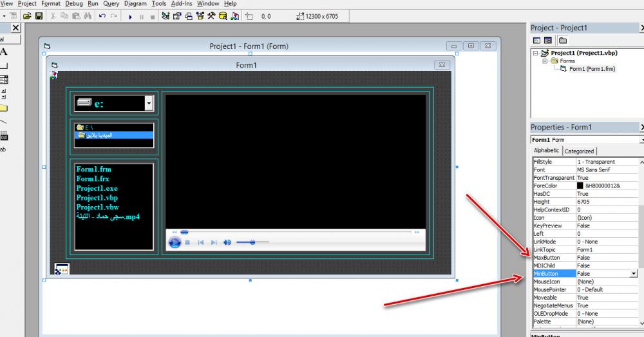Viewport: 644px width, 337px height.
Task: Click the media player Previous track button
Action: pos(201,242)
